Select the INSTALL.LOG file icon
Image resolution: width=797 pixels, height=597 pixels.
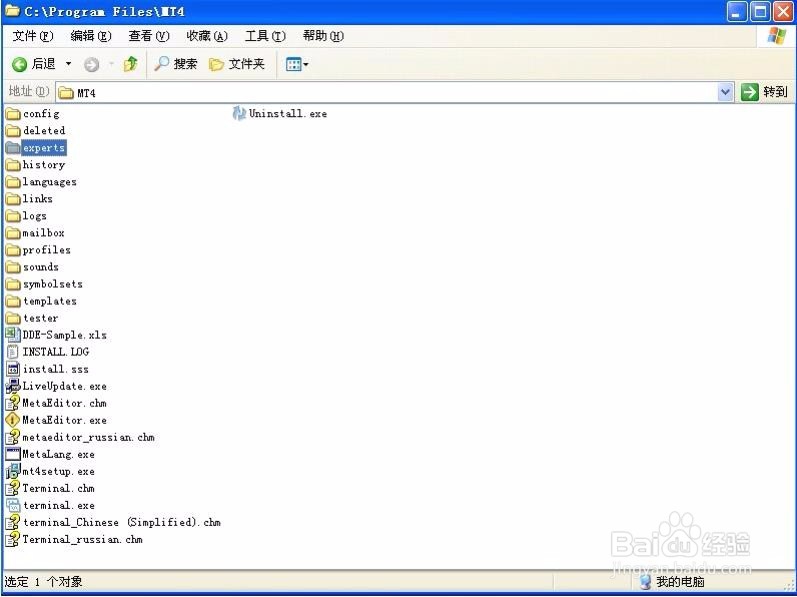[13, 352]
